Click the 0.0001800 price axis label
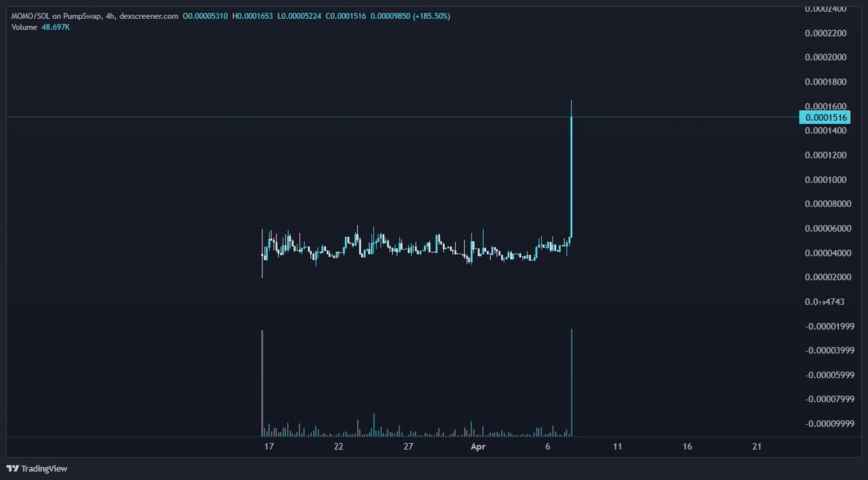Viewport: 868px width, 480px height. pos(827,82)
